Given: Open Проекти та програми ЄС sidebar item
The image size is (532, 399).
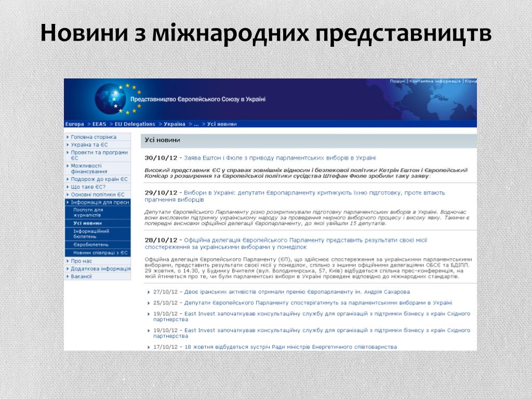Looking at the screenshot, I should (x=99, y=155).
